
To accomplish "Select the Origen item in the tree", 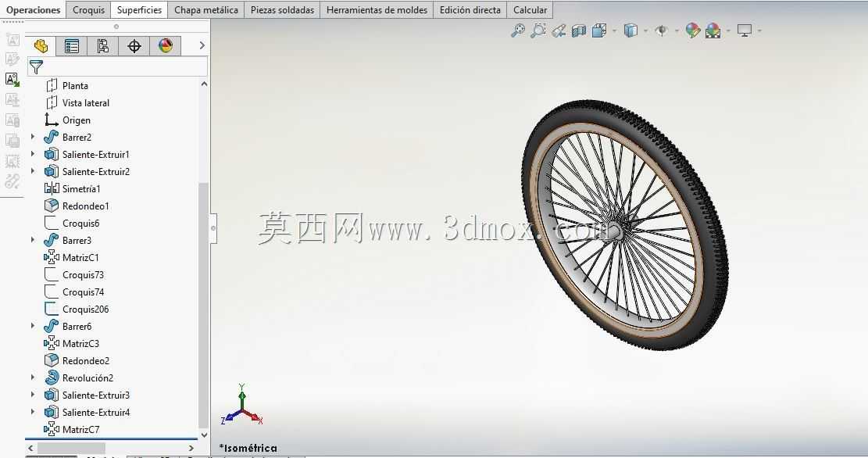I will [x=67, y=120].
